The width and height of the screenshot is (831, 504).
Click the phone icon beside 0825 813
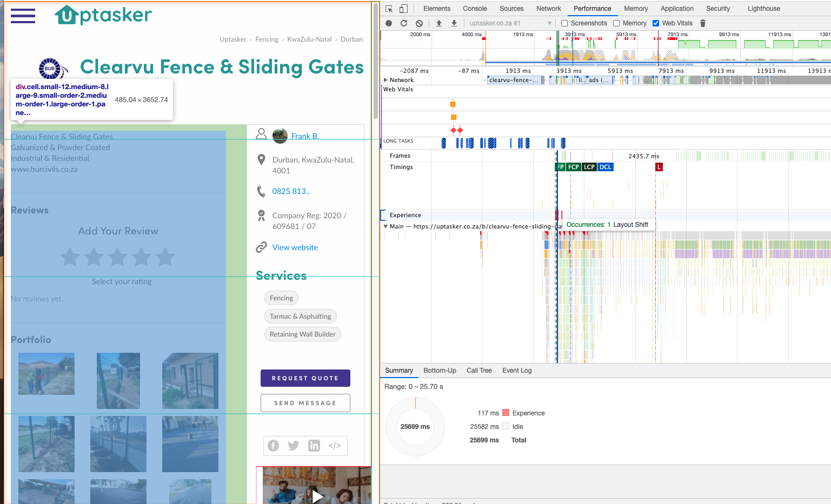pyautogui.click(x=261, y=191)
